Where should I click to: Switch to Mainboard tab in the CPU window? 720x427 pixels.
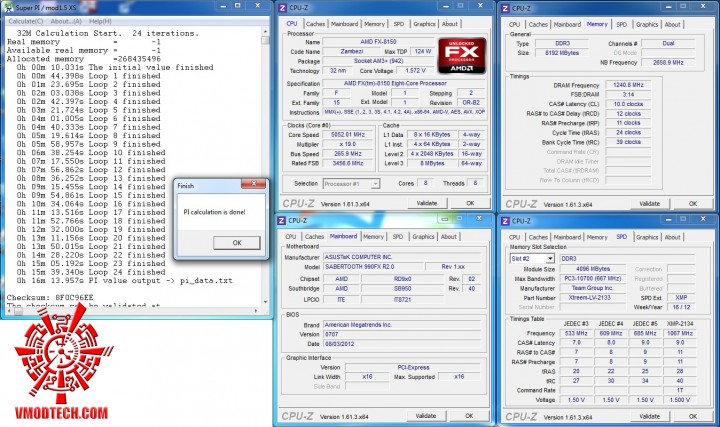click(x=344, y=24)
